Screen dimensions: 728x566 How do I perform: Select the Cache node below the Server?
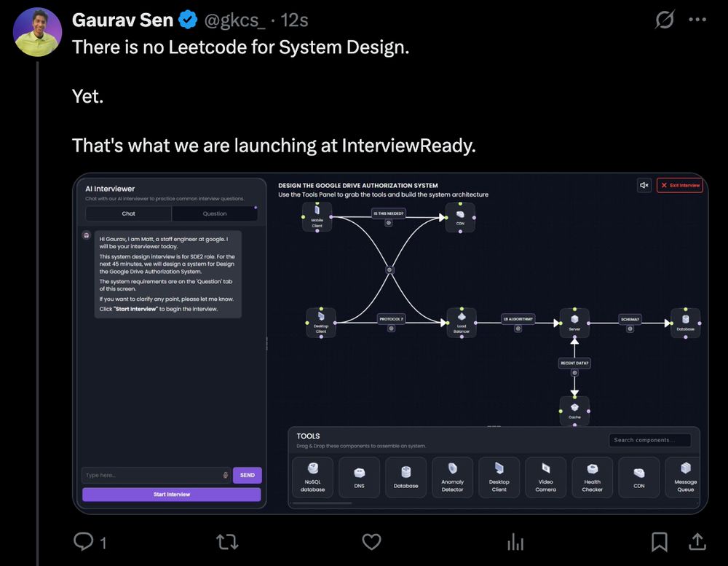click(574, 410)
